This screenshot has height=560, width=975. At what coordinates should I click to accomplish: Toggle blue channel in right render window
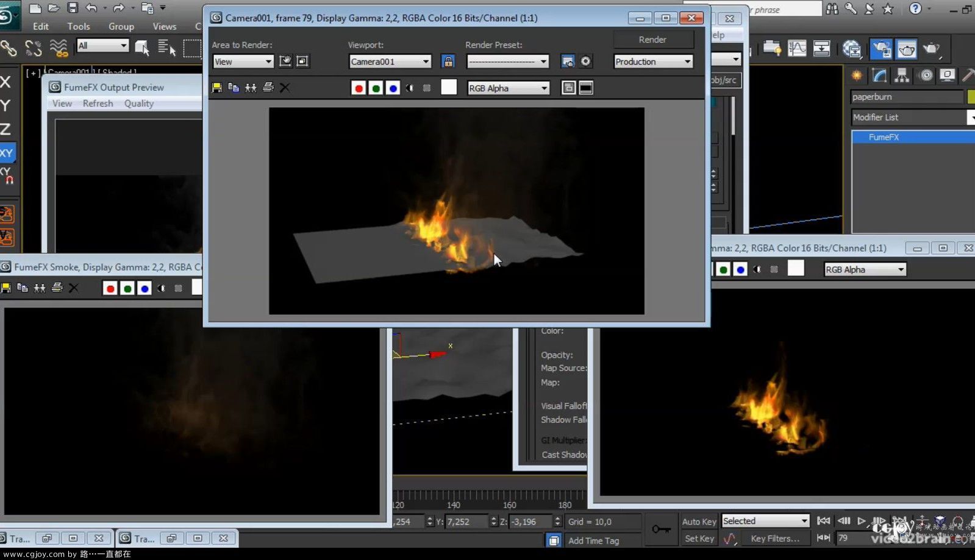coord(740,269)
